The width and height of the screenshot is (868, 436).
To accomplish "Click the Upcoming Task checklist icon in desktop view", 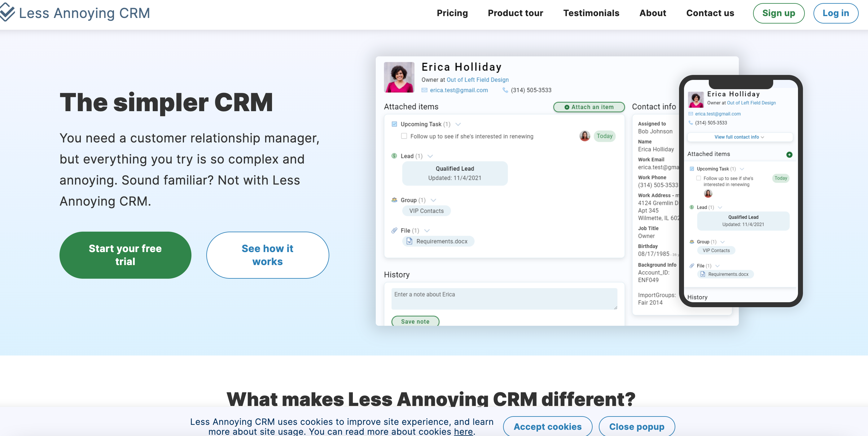I will (x=394, y=124).
